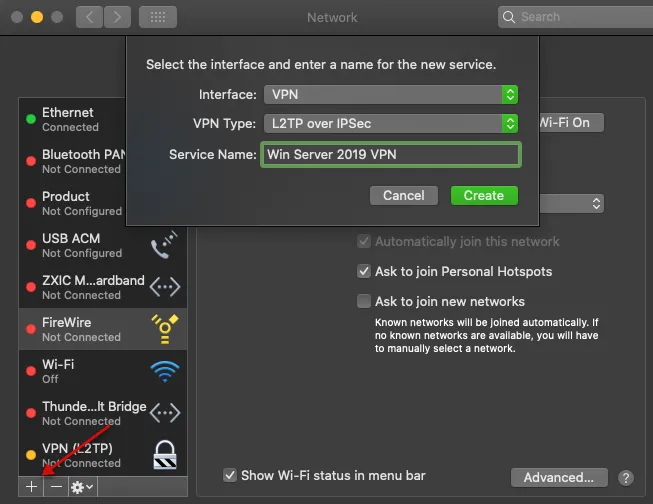Screen dimensions: 653x504
Task: Select ZXIC Mobile Broadband service
Action: pos(103,287)
